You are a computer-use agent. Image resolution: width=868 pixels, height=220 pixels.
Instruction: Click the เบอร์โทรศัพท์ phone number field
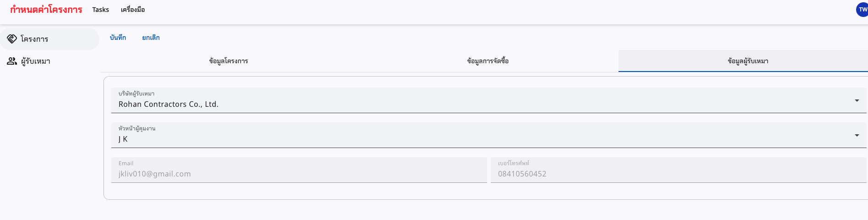click(x=678, y=174)
